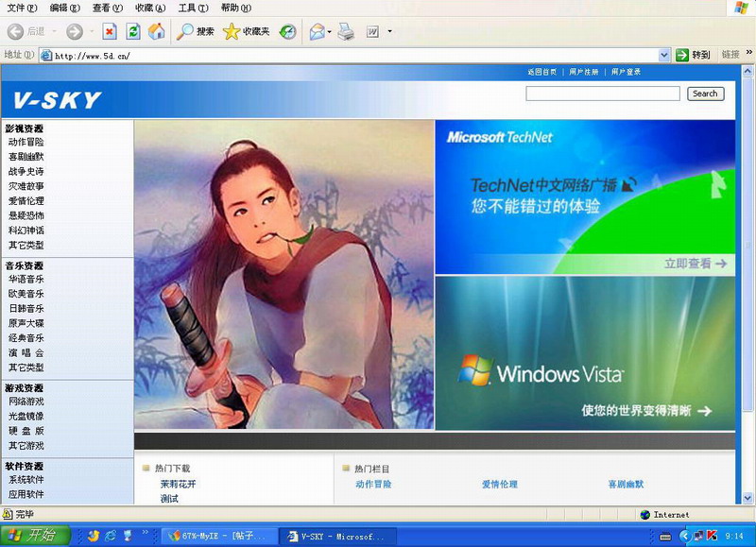Open the 演唱会 sidebar link

pos(26,352)
